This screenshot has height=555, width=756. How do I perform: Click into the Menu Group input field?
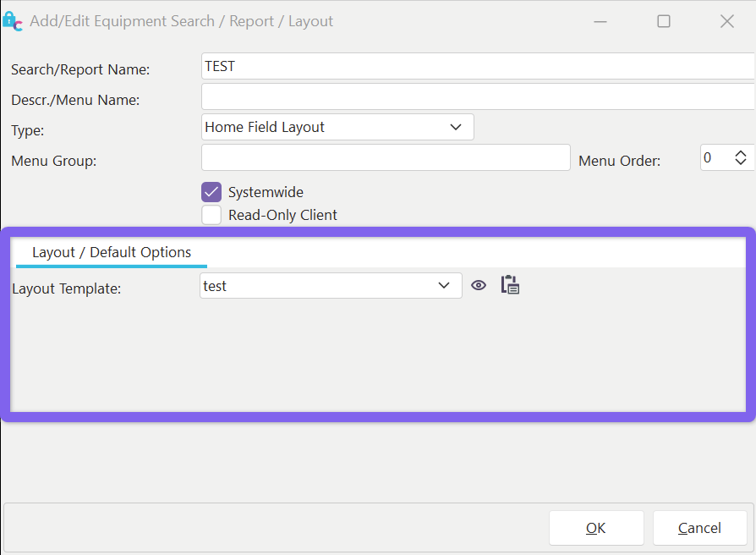point(386,157)
